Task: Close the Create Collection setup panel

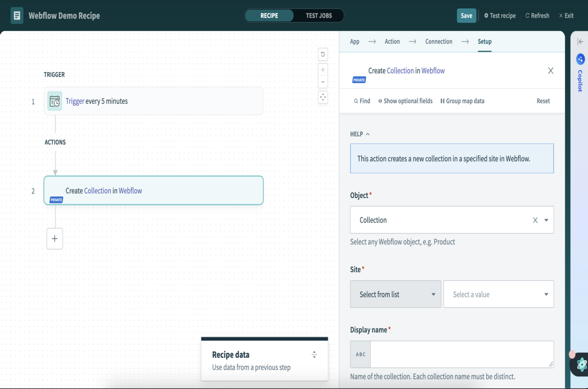Action: pyautogui.click(x=550, y=71)
